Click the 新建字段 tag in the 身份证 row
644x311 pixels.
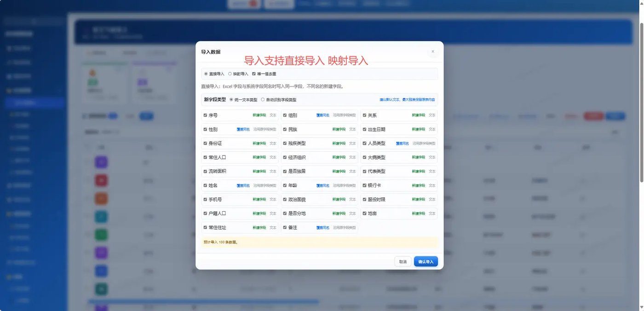coord(259,144)
